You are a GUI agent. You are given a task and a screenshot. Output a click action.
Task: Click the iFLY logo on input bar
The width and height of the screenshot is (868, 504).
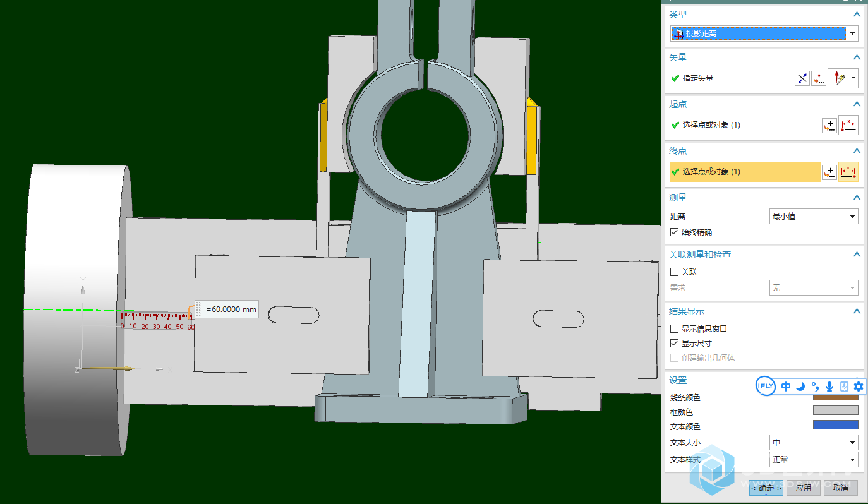[766, 386]
